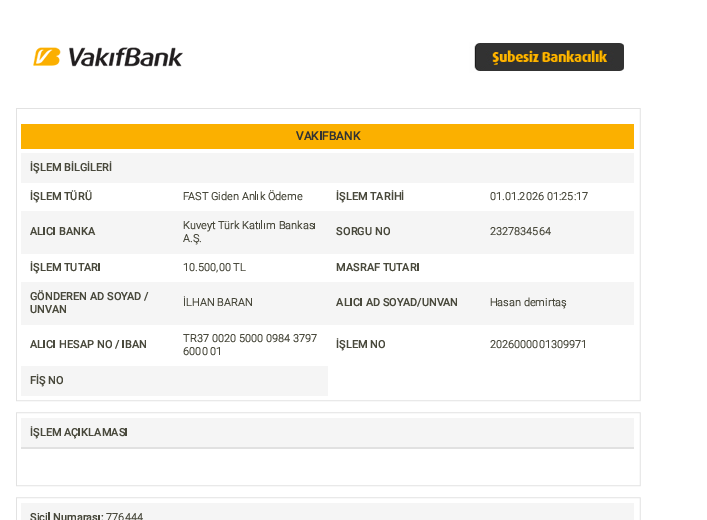Select sender name İLHAN BARAN

pyautogui.click(x=218, y=302)
